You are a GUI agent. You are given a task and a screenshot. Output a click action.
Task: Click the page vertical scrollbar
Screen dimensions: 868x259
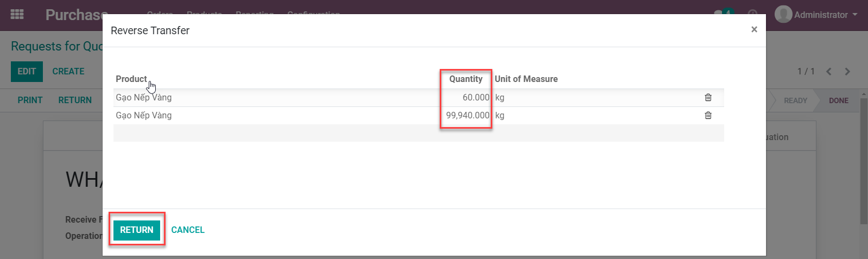864,163
